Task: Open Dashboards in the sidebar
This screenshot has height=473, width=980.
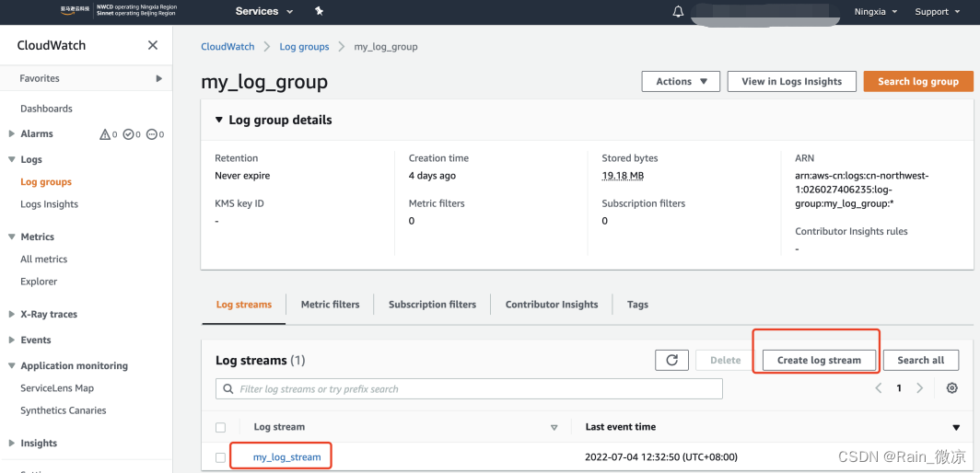Action: click(46, 109)
